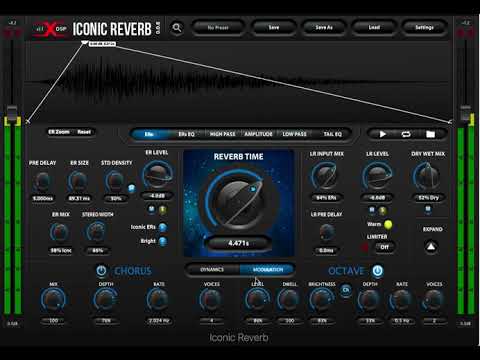The height and width of the screenshot is (360, 480).
Task: Click the Dry Wet Mix knob
Action: [427, 176]
